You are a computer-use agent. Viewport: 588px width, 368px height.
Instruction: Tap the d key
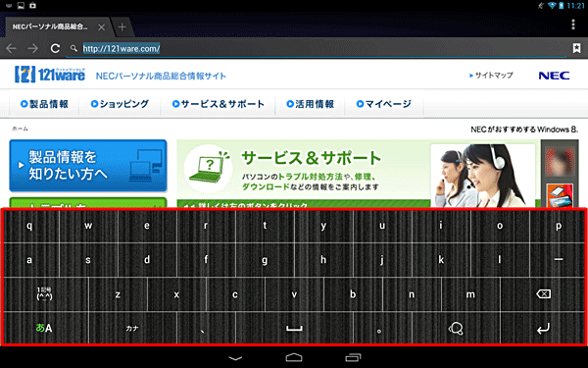pos(147,259)
